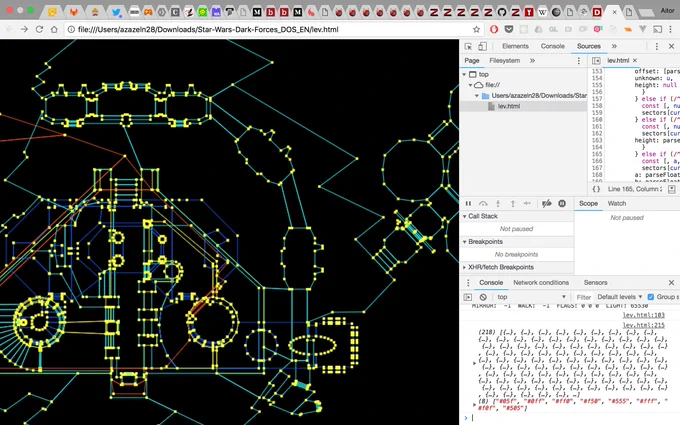The height and width of the screenshot is (425, 680).
Task: Open the top Console panel tab
Action: click(552, 46)
